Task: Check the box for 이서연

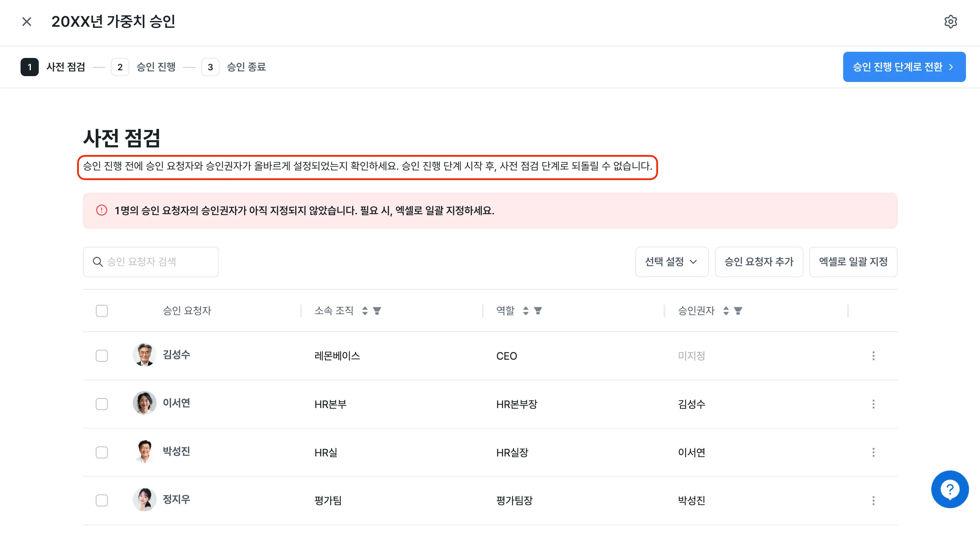Action: pyautogui.click(x=102, y=404)
